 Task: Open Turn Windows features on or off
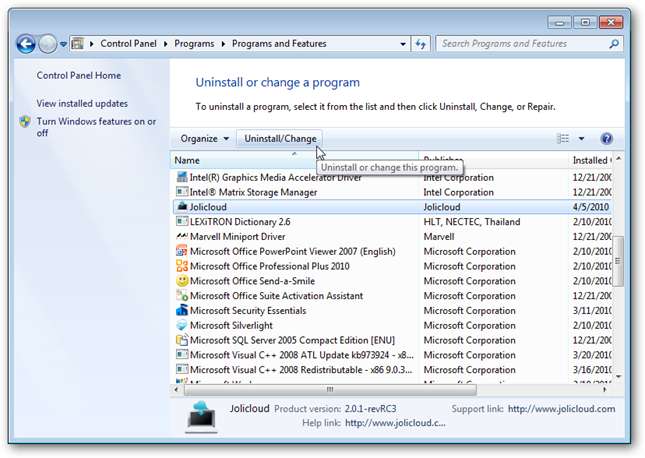coord(96,127)
